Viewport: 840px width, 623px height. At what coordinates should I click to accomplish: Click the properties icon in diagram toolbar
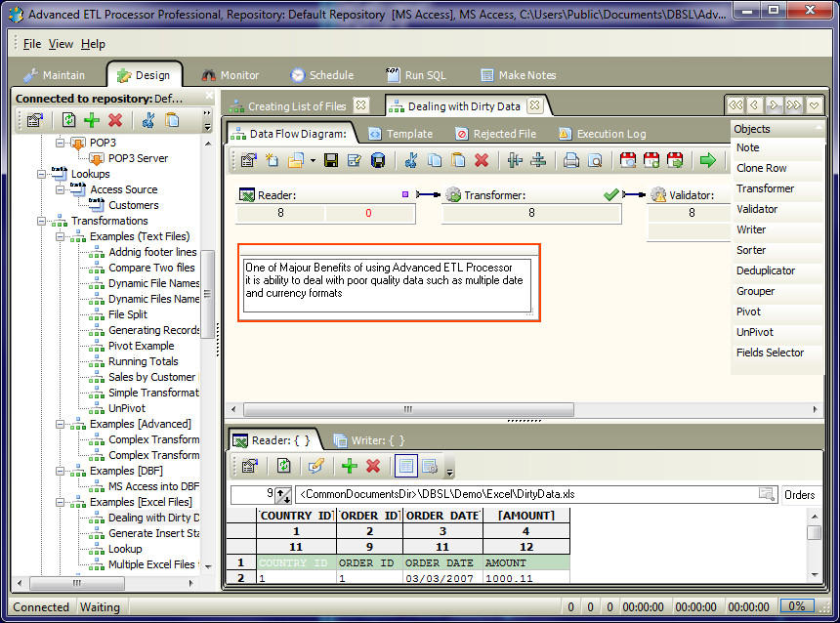pos(248,160)
